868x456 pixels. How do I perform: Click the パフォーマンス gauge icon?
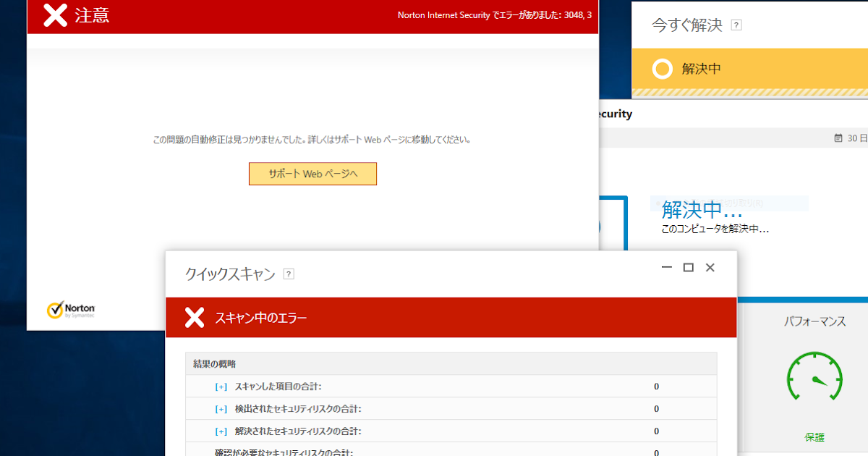(x=815, y=377)
